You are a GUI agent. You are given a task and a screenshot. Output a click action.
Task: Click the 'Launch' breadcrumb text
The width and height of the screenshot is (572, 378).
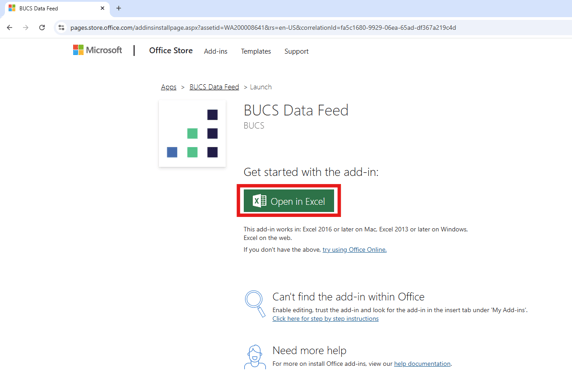click(x=261, y=87)
